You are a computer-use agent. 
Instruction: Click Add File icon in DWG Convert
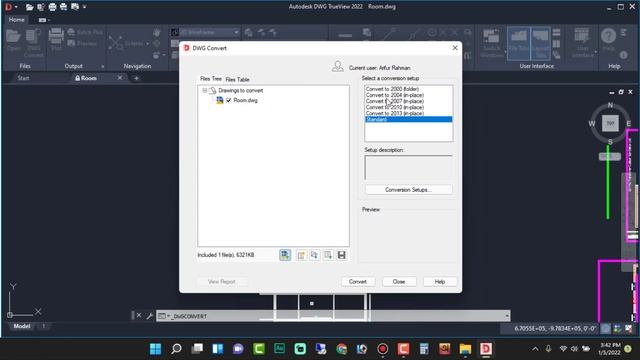coord(285,255)
